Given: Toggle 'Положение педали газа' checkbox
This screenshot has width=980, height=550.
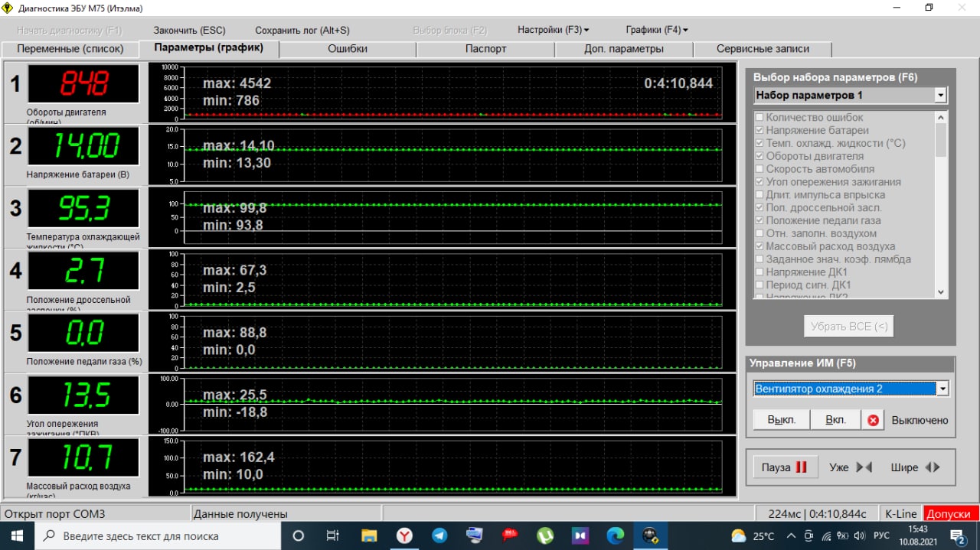Looking at the screenshot, I should click(x=759, y=221).
